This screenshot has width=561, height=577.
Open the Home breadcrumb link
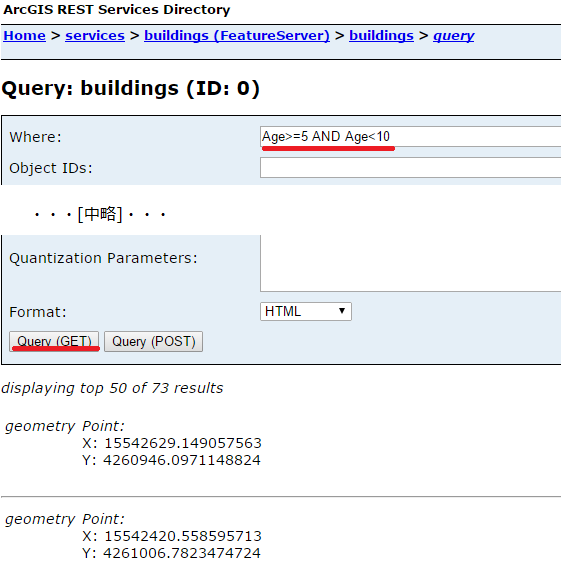(24, 36)
